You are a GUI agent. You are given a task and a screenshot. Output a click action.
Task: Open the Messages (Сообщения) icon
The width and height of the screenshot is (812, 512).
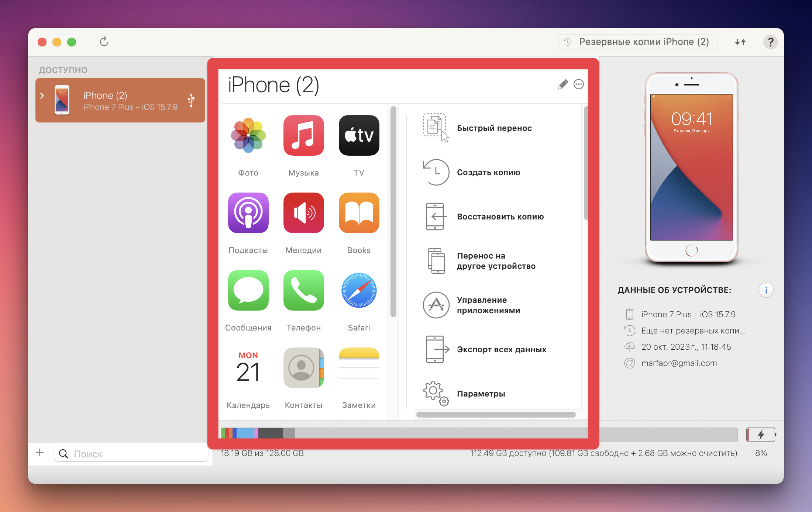click(248, 290)
